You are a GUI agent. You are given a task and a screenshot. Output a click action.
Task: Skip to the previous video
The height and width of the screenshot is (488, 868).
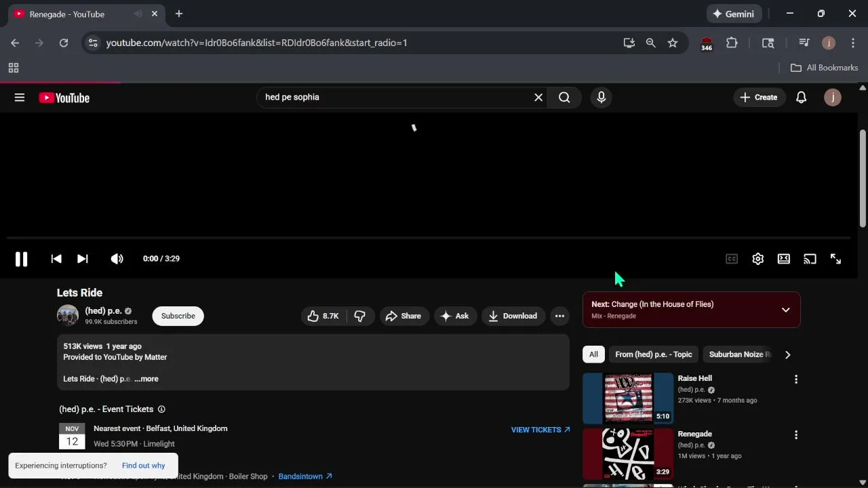(56, 259)
